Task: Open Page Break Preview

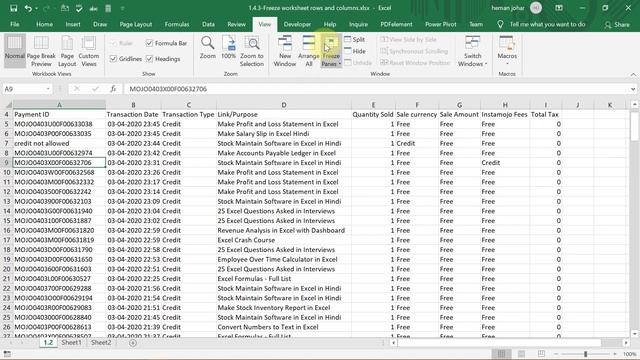Action: pyautogui.click(x=41, y=51)
